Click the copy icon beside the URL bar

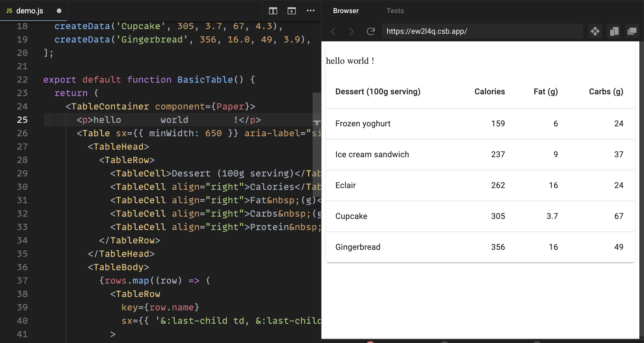pyautogui.click(x=614, y=31)
